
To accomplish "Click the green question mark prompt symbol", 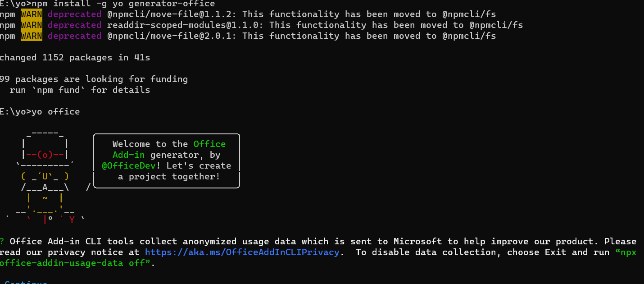I will click(x=2, y=242).
